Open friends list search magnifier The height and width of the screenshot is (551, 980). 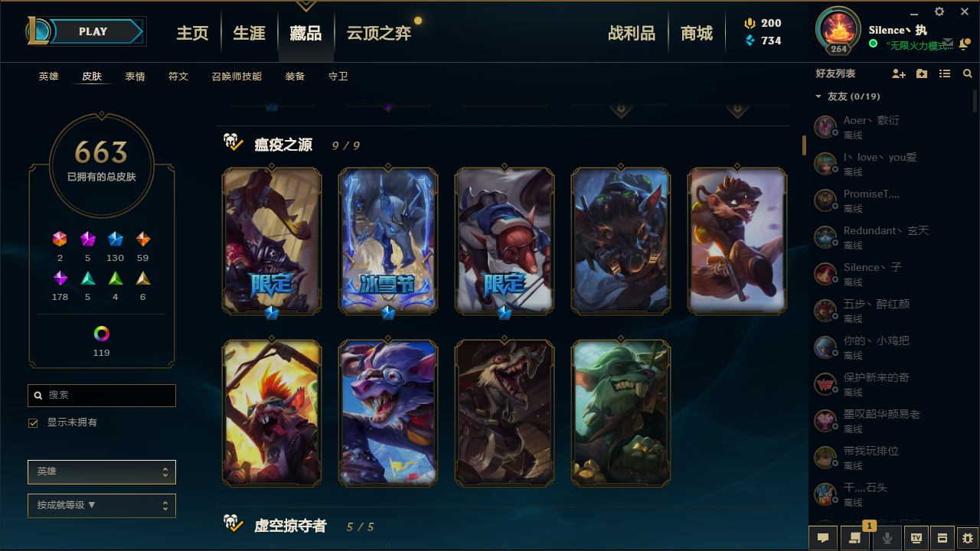point(968,73)
